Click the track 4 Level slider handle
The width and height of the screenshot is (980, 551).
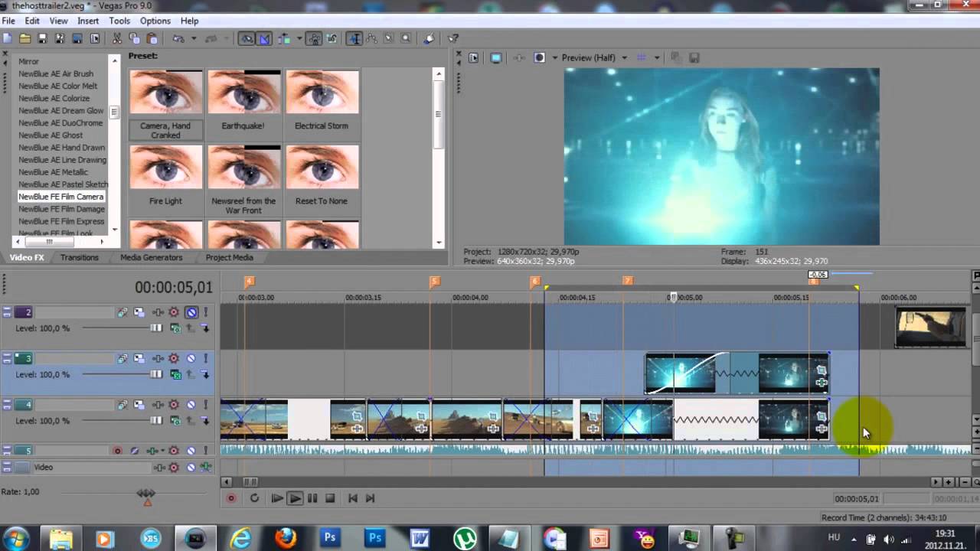[156, 421]
